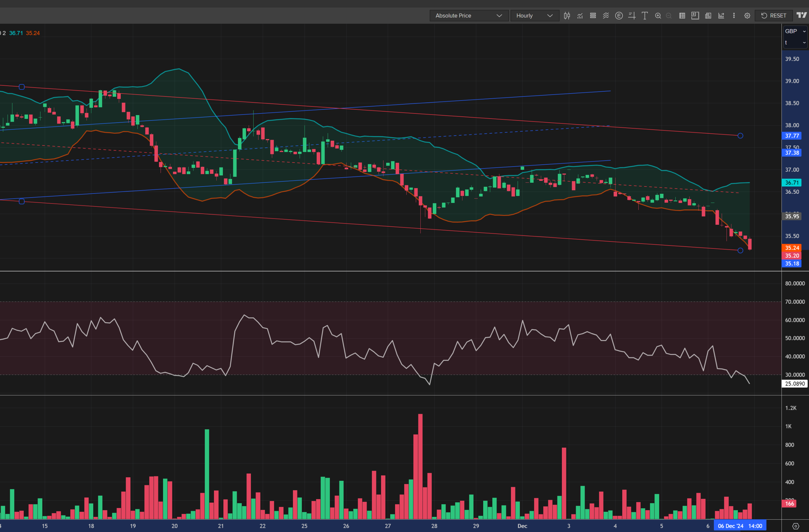Click the 39.00 price axis label
Screen dimensions: 809x532
pyautogui.click(x=792, y=81)
